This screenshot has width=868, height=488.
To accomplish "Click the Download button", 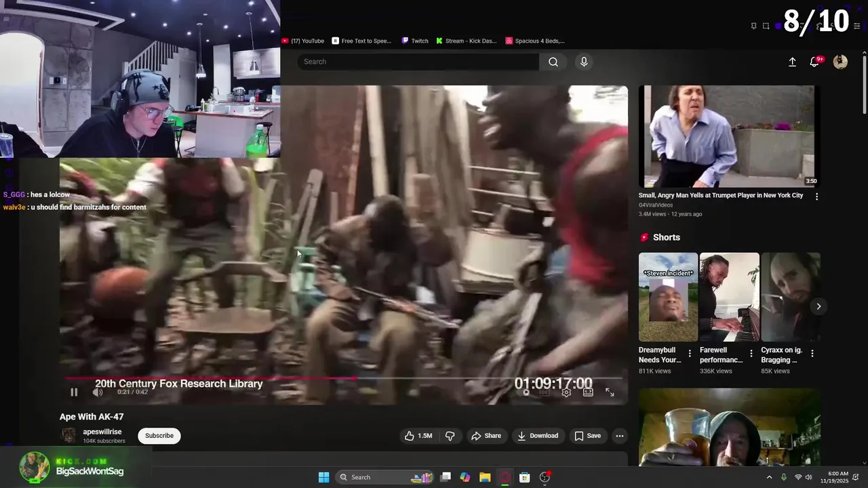I will click(x=538, y=436).
